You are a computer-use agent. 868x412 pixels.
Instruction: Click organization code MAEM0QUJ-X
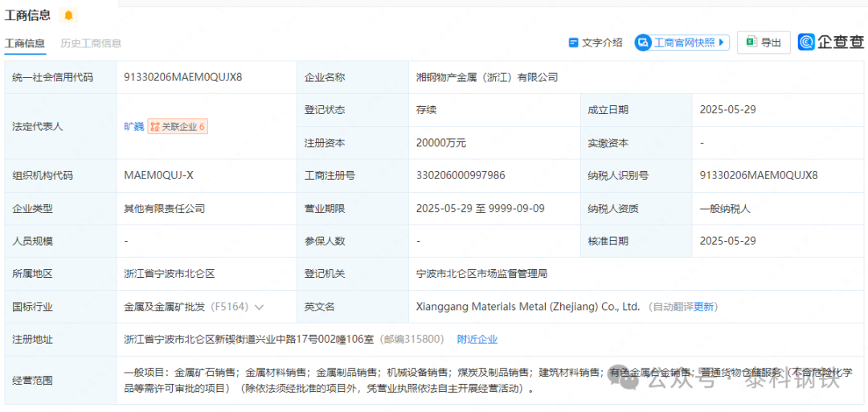(159, 176)
